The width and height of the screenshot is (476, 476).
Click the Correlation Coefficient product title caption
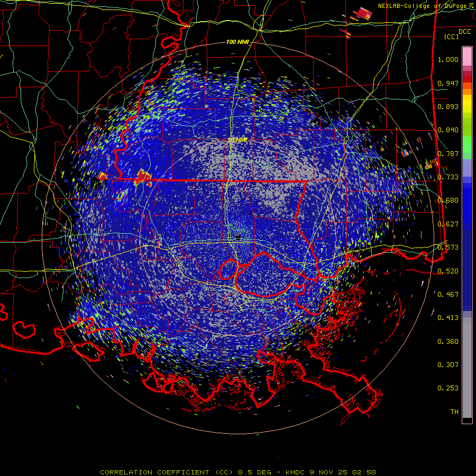(x=238, y=472)
